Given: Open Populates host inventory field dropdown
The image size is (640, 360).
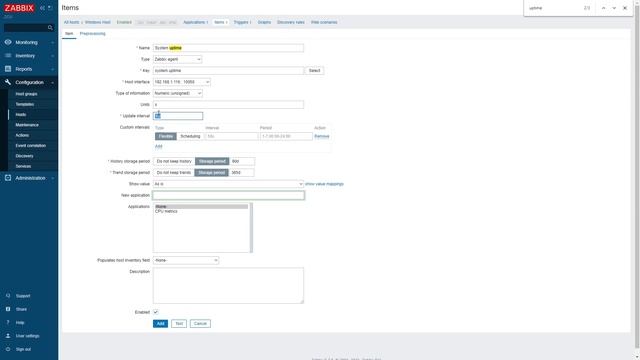Looking at the screenshot, I should coord(186,260).
